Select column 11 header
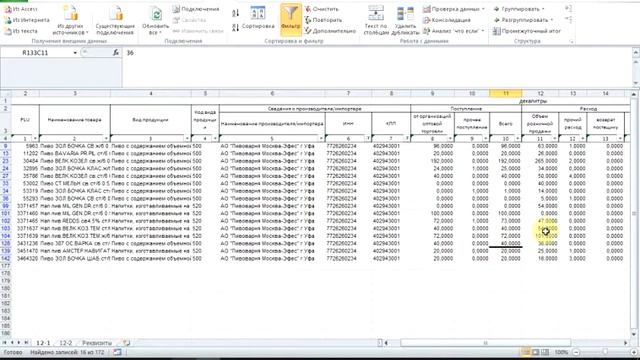The width and height of the screenshot is (640, 360). [506, 93]
